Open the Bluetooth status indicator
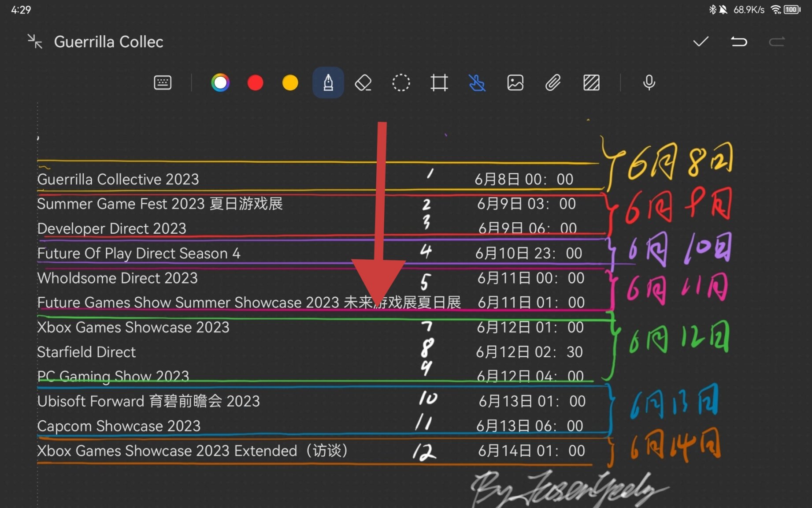 [x=712, y=9]
